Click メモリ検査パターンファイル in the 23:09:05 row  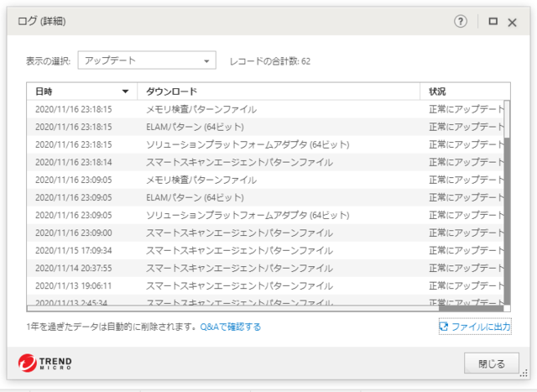pyautogui.click(x=201, y=180)
